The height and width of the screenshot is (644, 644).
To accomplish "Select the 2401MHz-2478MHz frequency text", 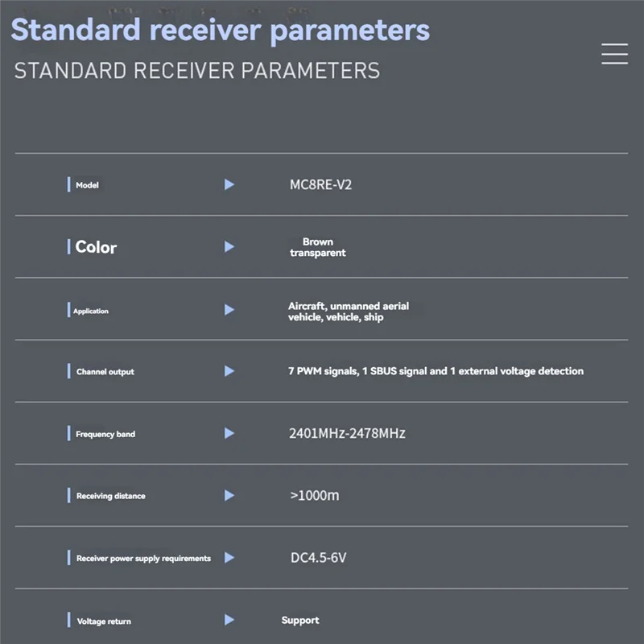I will click(x=347, y=433).
